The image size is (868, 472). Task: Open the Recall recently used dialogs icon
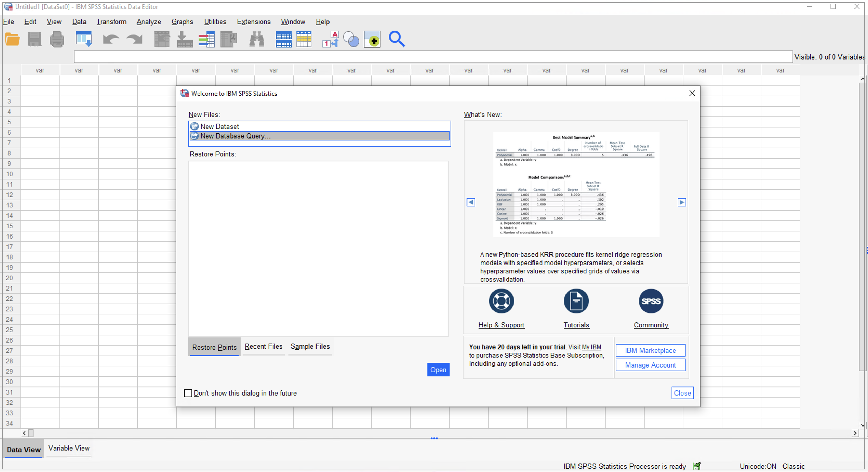point(84,39)
